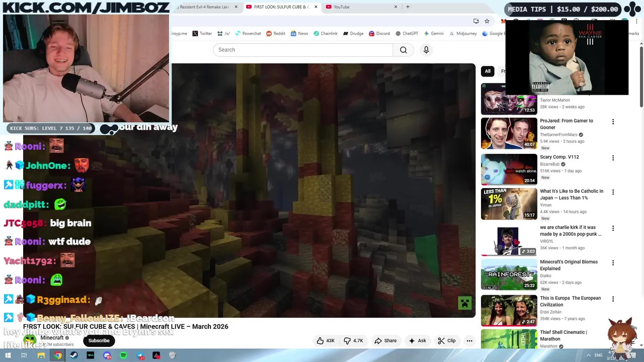
Task: Open more options for Scary Comp. V112
Action: pos(613,158)
